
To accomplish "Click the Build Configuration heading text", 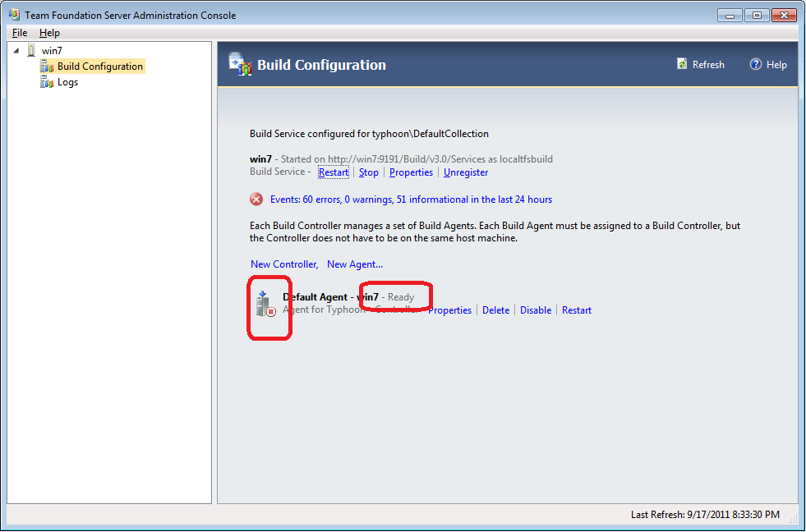I will click(x=321, y=65).
